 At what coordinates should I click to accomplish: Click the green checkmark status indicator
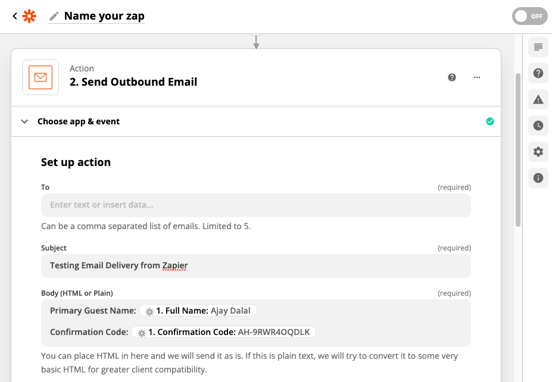490,121
